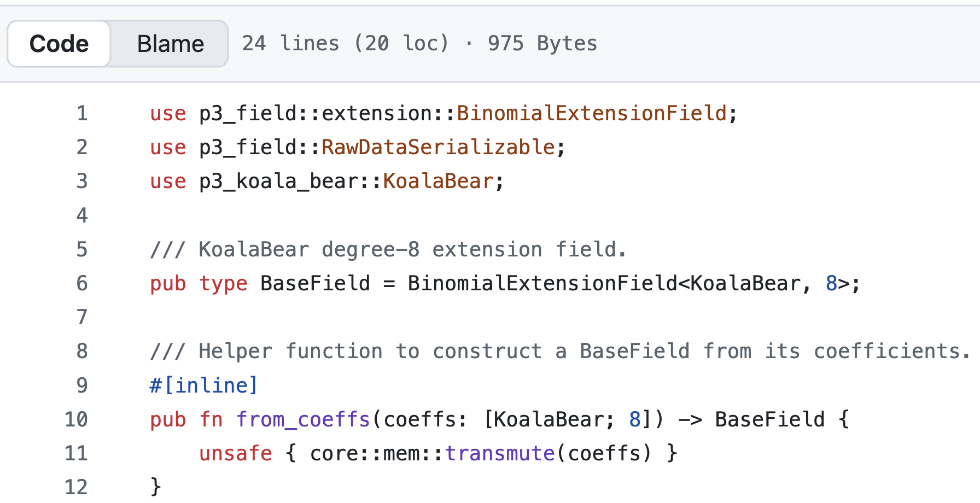Click line number 12 in gutter
The image size is (980, 503).
pyautogui.click(x=77, y=487)
